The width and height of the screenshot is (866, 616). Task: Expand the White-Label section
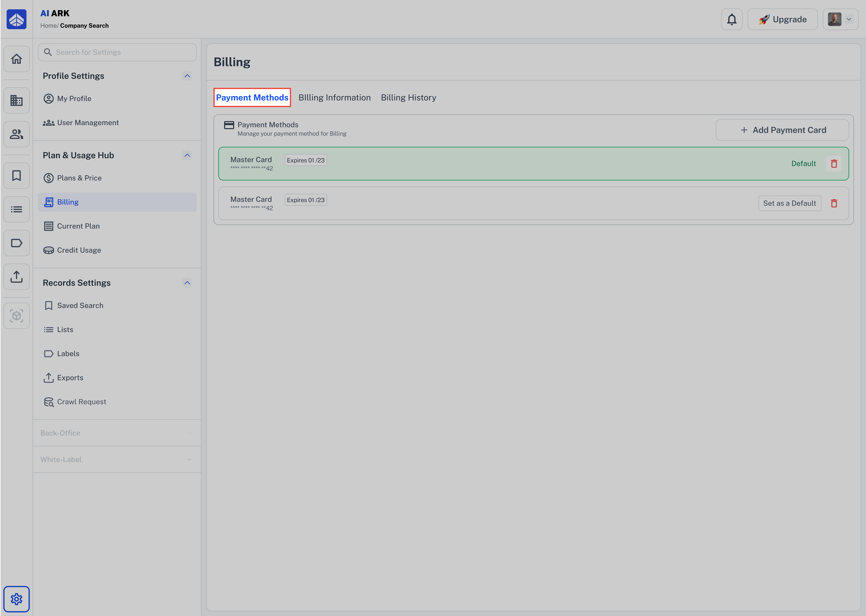coord(117,459)
